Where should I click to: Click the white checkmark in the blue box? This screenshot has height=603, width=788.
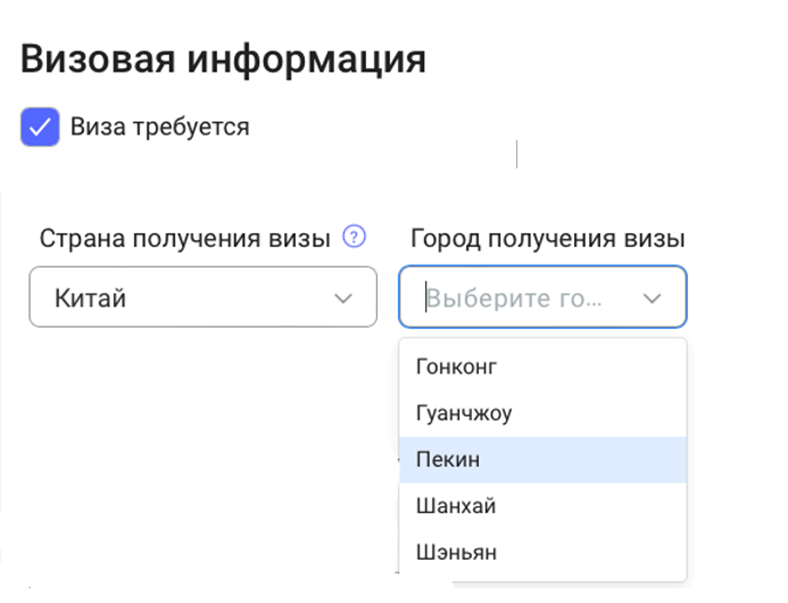tap(40, 128)
